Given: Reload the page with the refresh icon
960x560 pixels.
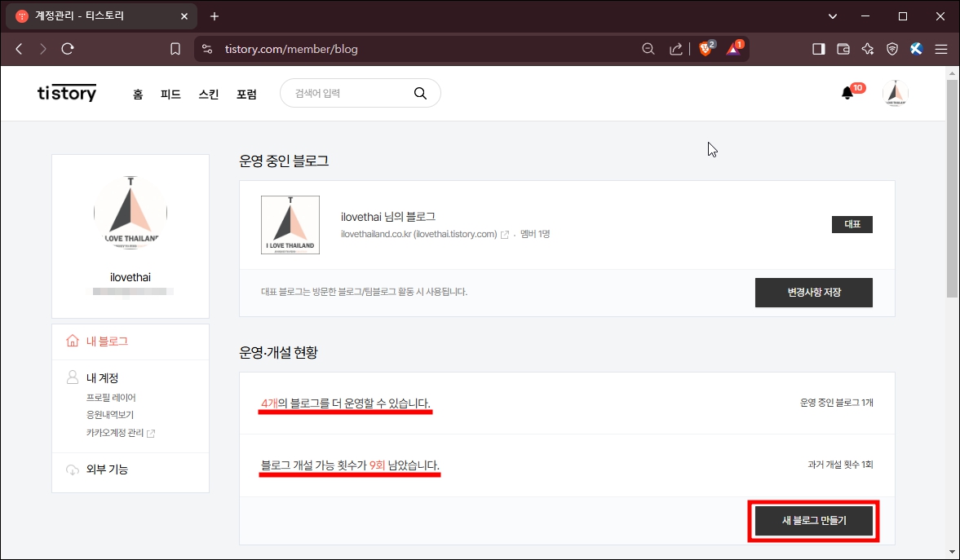Looking at the screenshot, I should pyautogui.click(x=68, y=48).
